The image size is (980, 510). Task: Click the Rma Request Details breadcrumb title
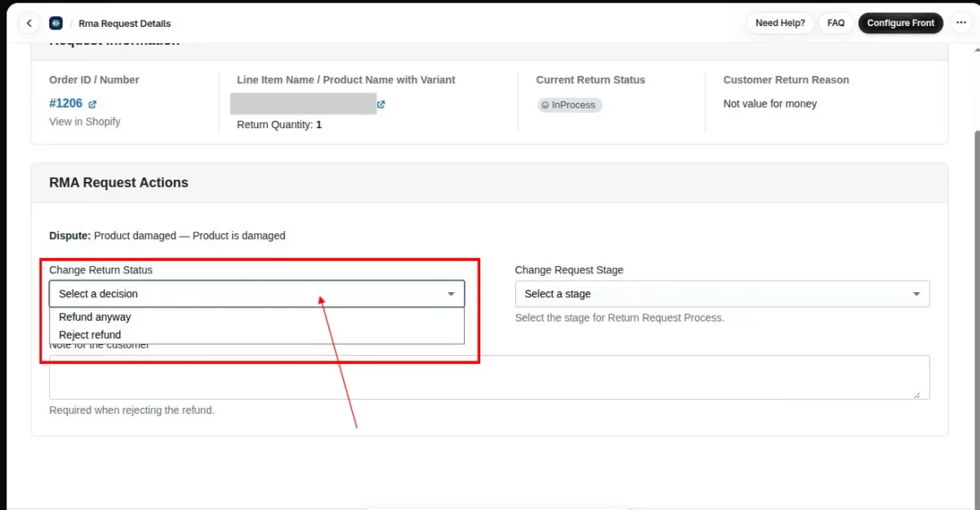pyautogui.click(x=125, y=24)
